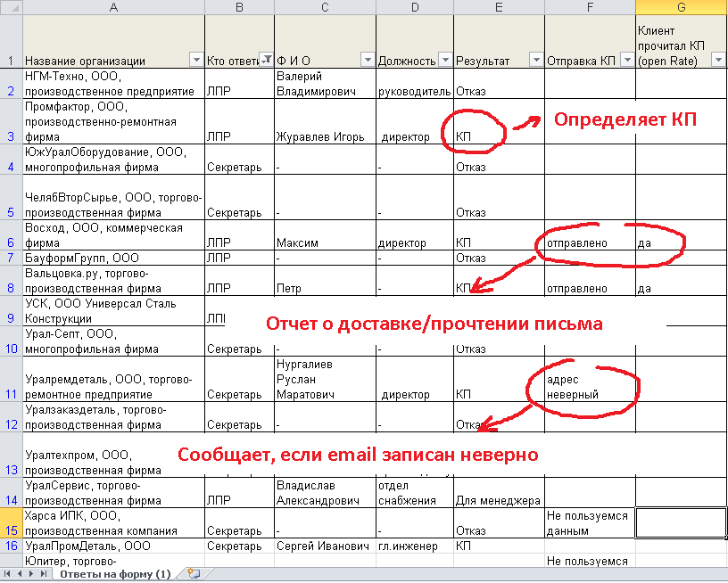Click cell 'Максим'

coord(325,235)
